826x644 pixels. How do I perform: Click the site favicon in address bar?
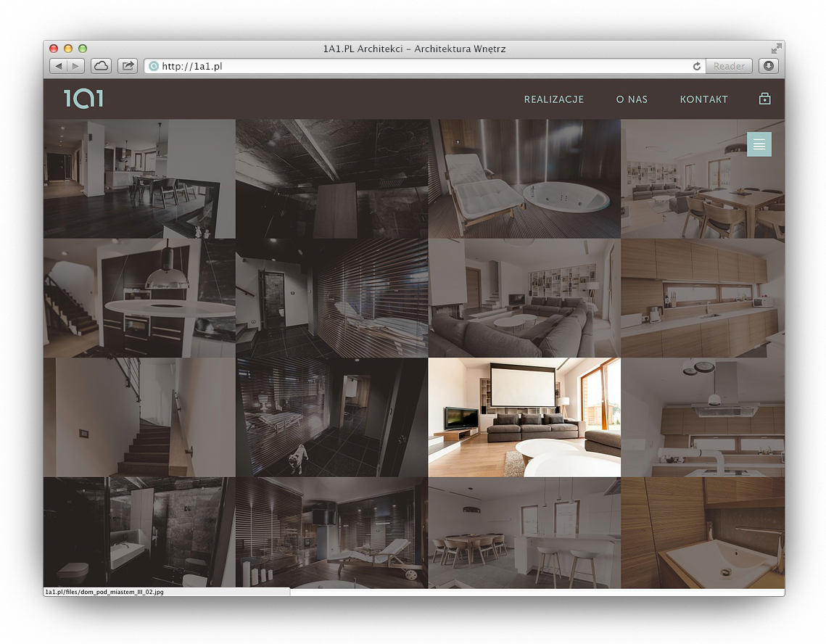click(153, 67)
